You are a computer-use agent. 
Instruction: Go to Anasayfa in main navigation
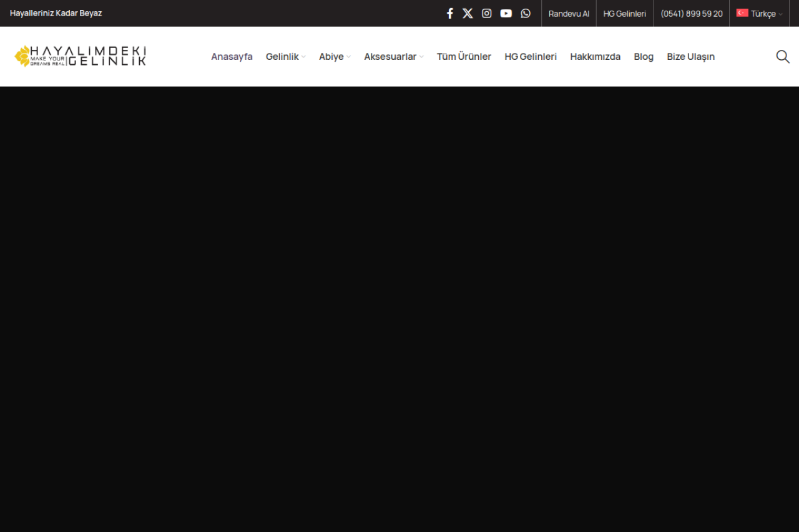(x=232, y=57)
